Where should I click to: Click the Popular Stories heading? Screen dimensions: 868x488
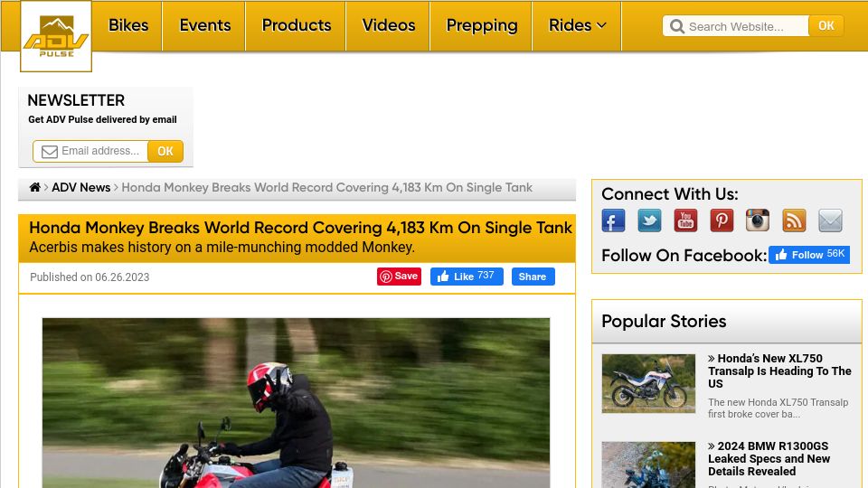pyautogui.click(x=664, y=322)
